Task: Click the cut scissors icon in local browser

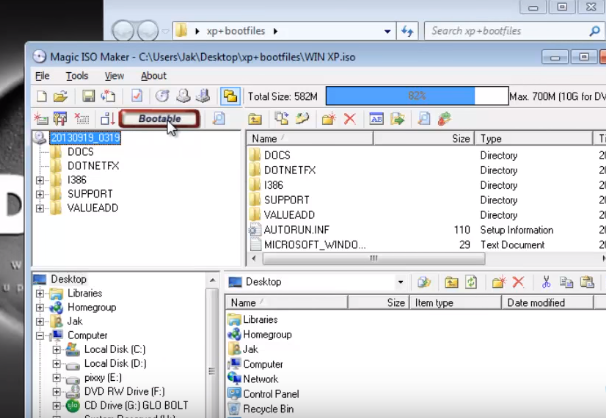Action: click(x=546, y=282)
